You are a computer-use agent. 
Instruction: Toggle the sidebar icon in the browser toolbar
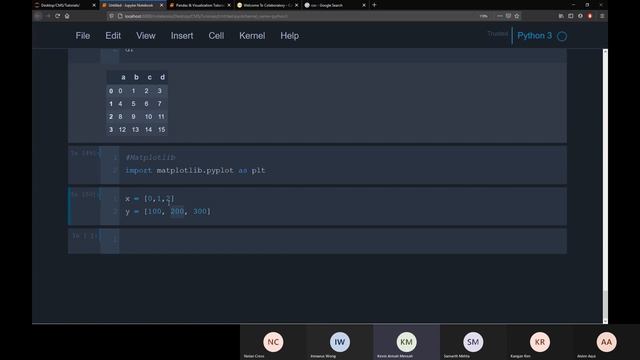[571, 16]
